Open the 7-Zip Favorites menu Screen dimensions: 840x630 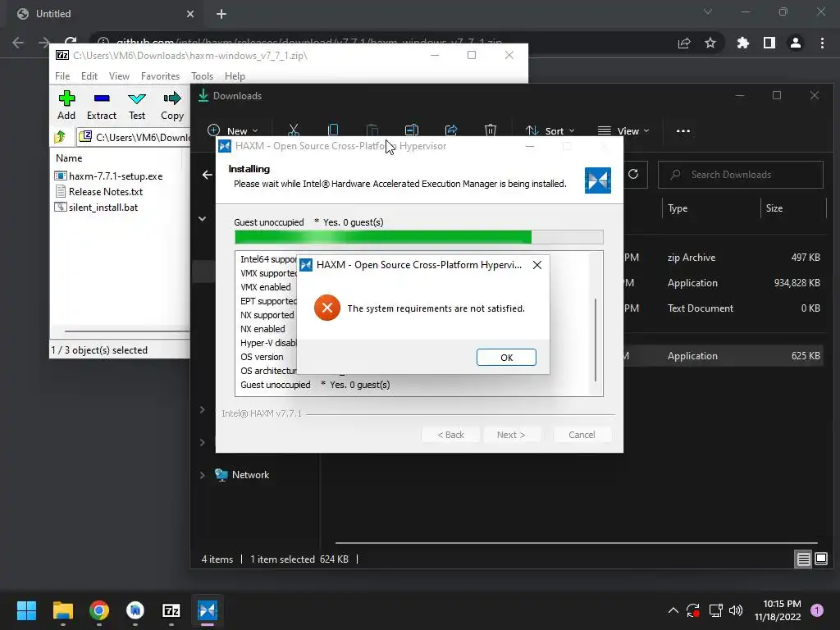tap(160, 76)
